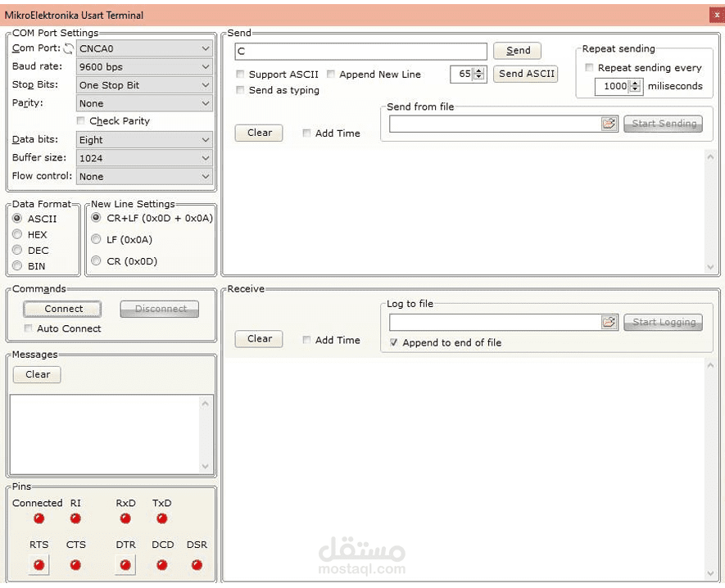Click the RI pin indicator LED

[x=75, y=518]
